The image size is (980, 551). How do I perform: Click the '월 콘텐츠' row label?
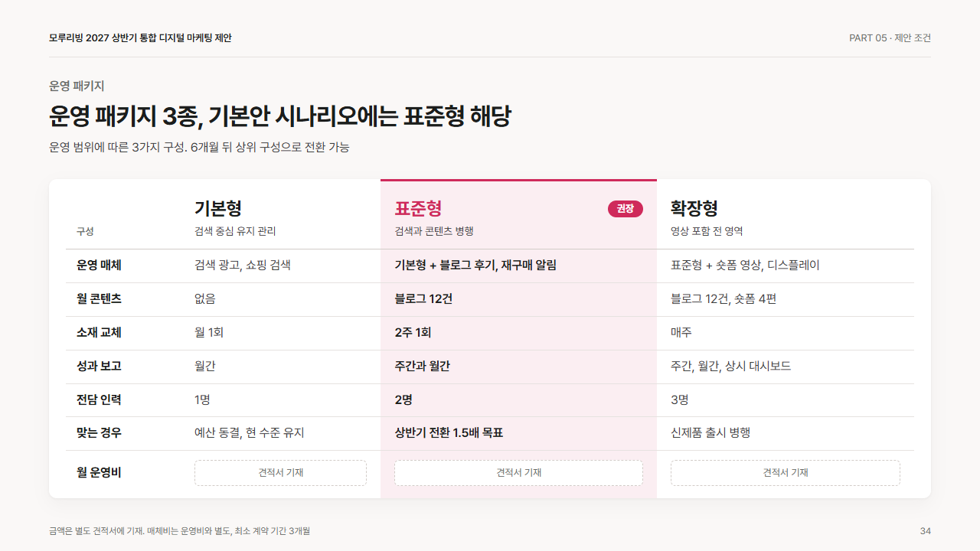coord(99,299)
